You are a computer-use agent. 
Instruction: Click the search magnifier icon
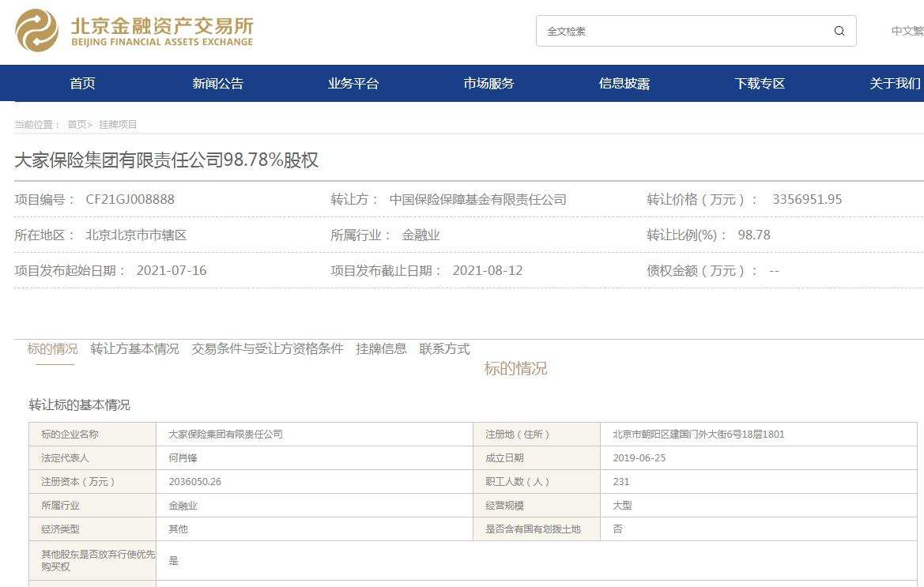coord(839,31)
